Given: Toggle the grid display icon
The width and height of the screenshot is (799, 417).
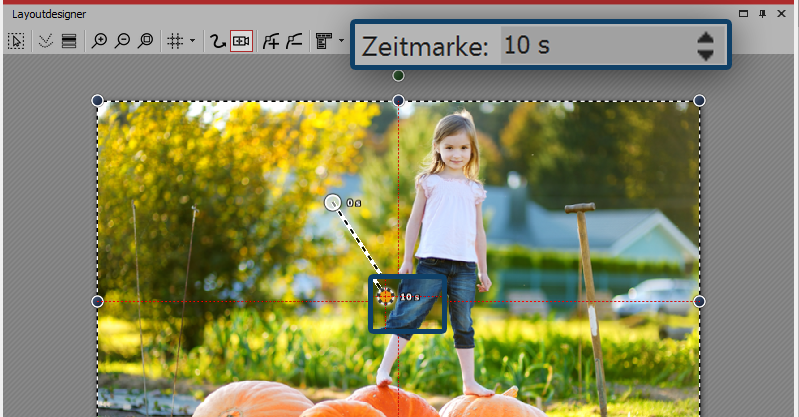Looking at the screenshot, I should 175,41.
